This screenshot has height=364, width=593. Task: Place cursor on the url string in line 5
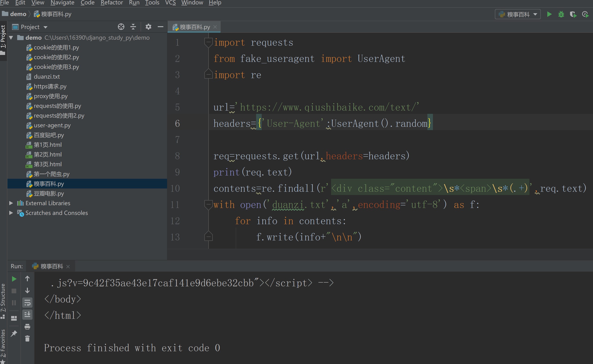tap(327, 107)
